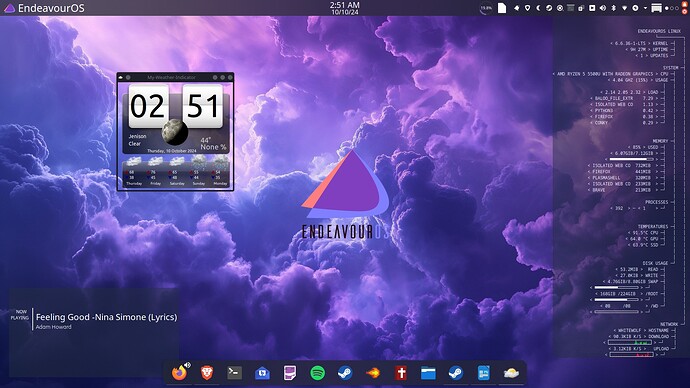Open the media player tray icon
690x388 pixels.
point(592,8)
